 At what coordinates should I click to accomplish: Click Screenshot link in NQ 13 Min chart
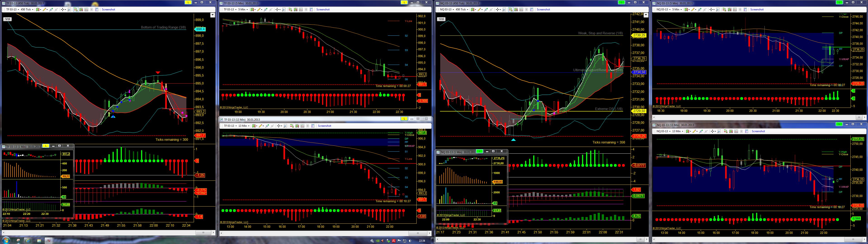coord(758,131)
